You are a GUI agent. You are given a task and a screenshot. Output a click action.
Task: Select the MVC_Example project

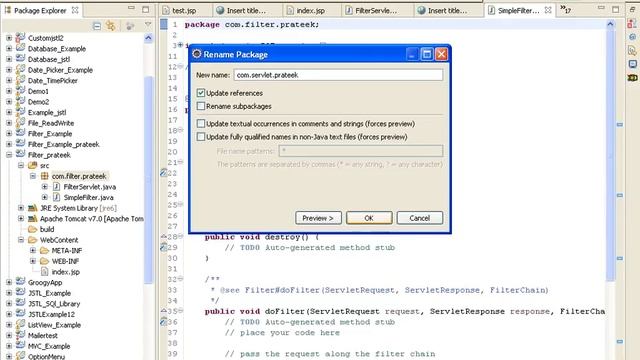click(x=49, y=346)
